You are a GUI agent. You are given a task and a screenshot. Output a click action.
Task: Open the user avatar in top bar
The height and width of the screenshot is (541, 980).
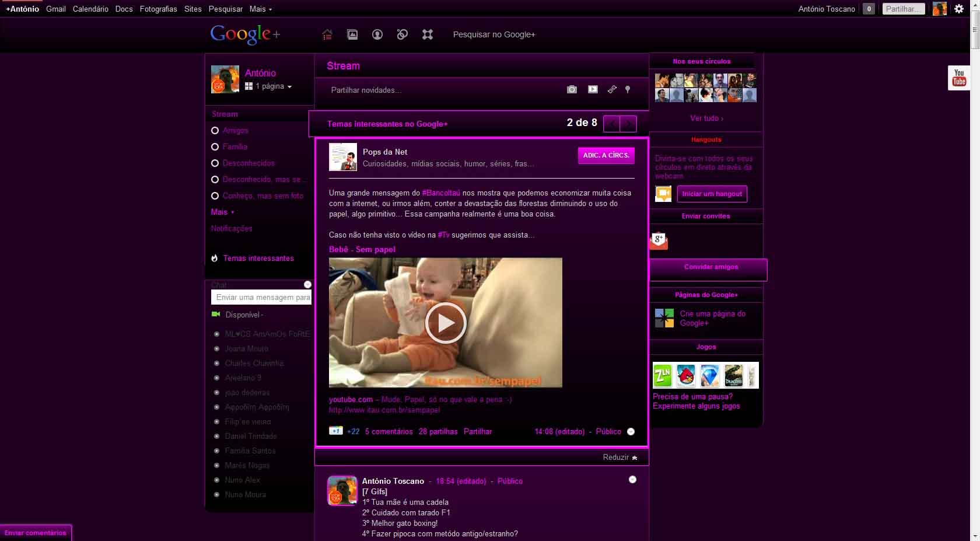click(x=939, y=9)
